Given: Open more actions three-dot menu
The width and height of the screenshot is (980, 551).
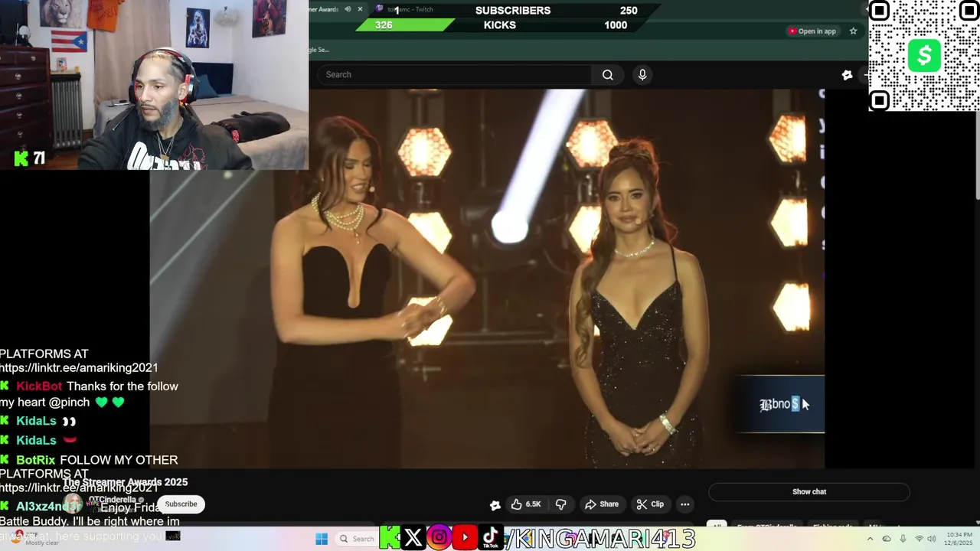Looking at the screenshot, I should click(685, 504).
